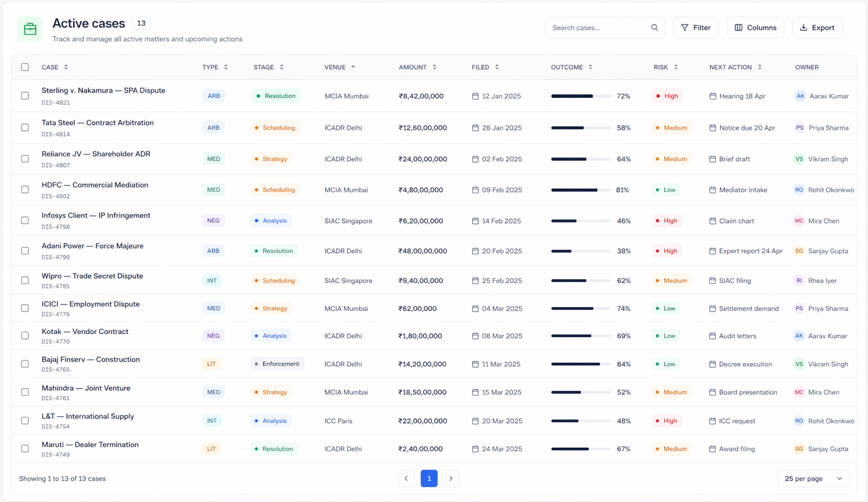Click the 38% outcome bar for Adani Power
Viewport: 868px width, 502px height.
(x=580, y=251)
